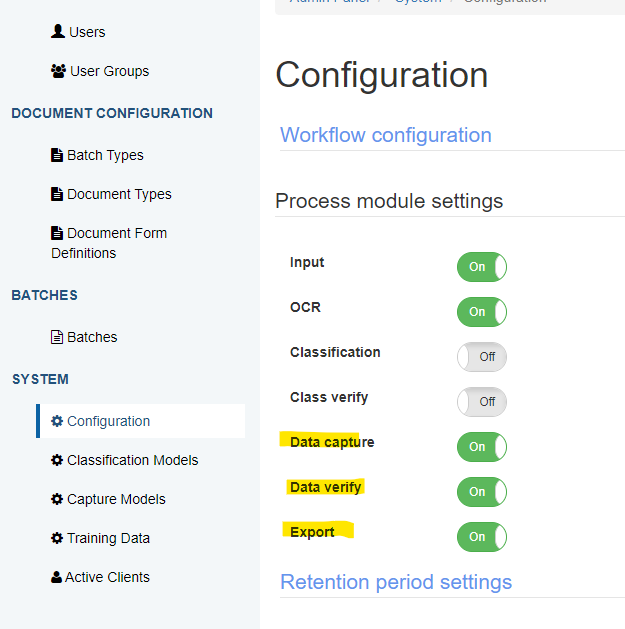Click the Batch Types document icon
Viewport: 625px width, 629px height.
point(57,155)
